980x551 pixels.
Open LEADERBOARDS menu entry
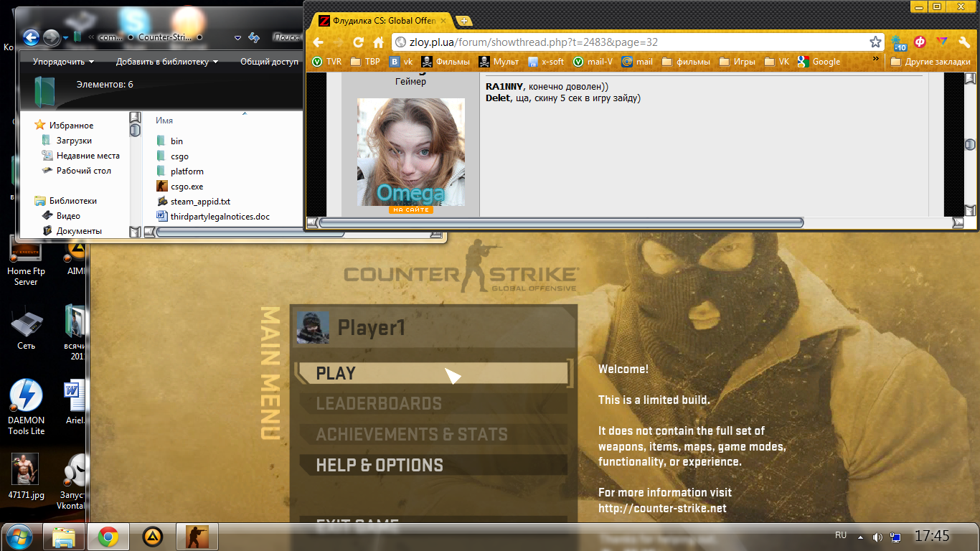click(x=433, y=404)
